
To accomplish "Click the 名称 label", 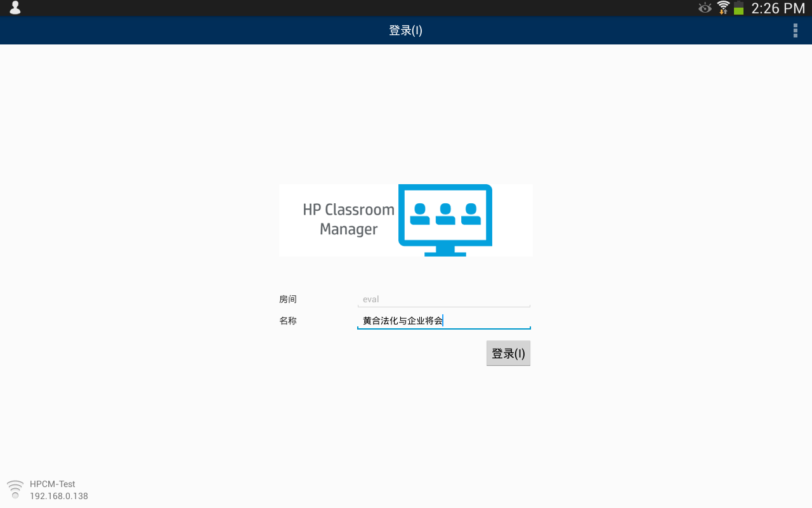I will pyautogui.click(x=288, y=321).
